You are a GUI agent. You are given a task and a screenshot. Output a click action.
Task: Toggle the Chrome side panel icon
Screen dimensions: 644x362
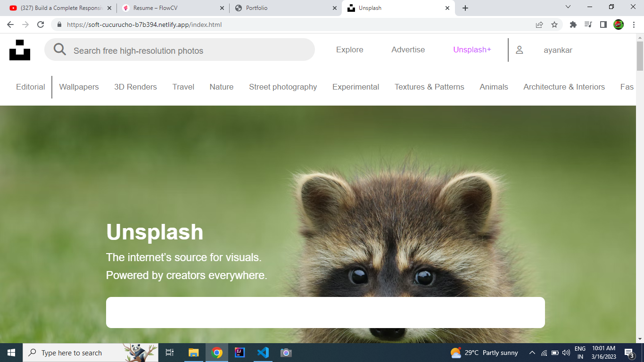coord(603,25)
